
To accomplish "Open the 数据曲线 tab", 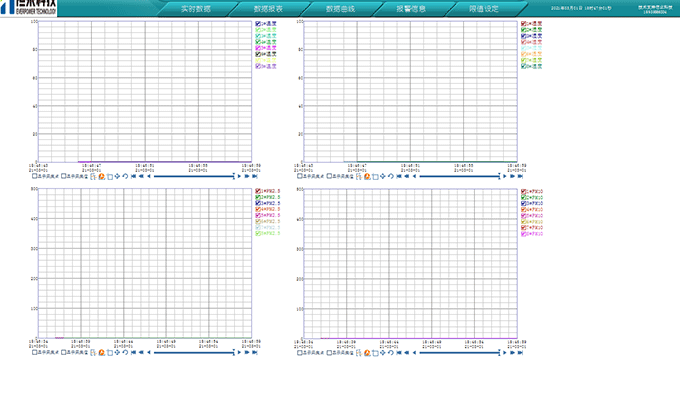I will coord(340,8).
